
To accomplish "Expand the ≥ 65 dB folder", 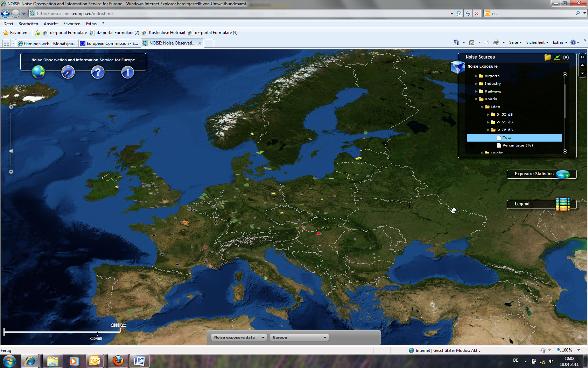I will coord(488,122).
